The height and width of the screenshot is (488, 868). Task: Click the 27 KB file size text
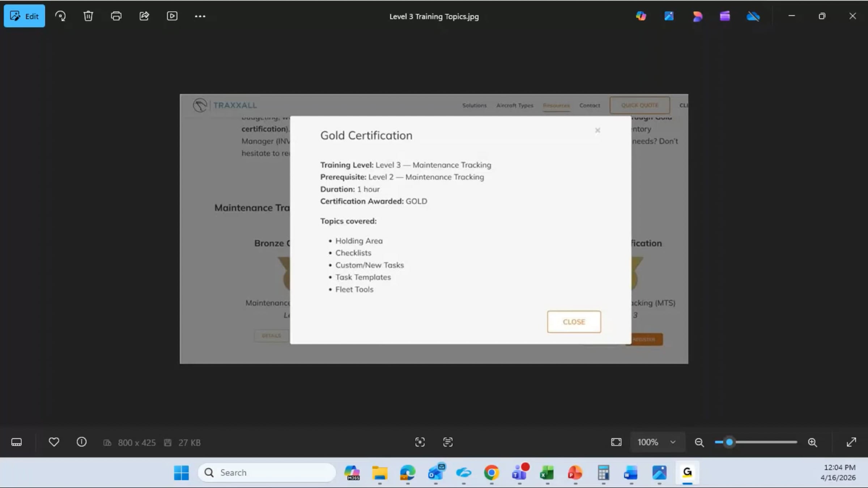point(189,442)
